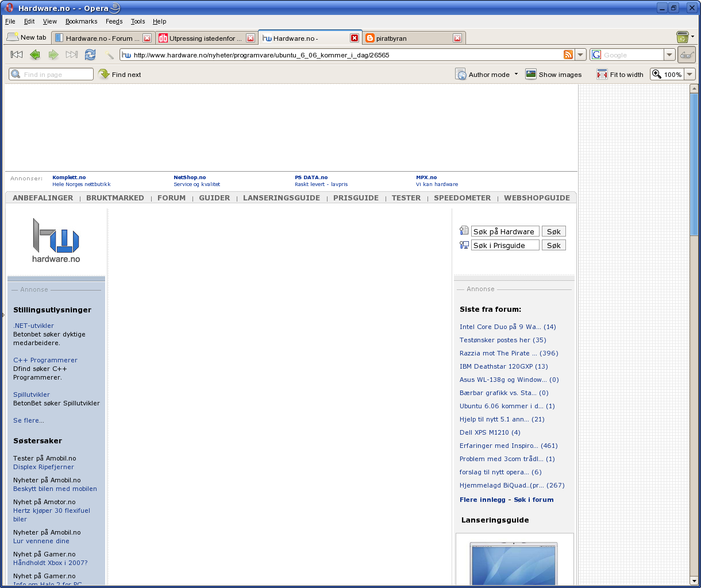Screen dimensions: 701x588
Task: Open the address bar history dropdown
Action: point(580,55)
